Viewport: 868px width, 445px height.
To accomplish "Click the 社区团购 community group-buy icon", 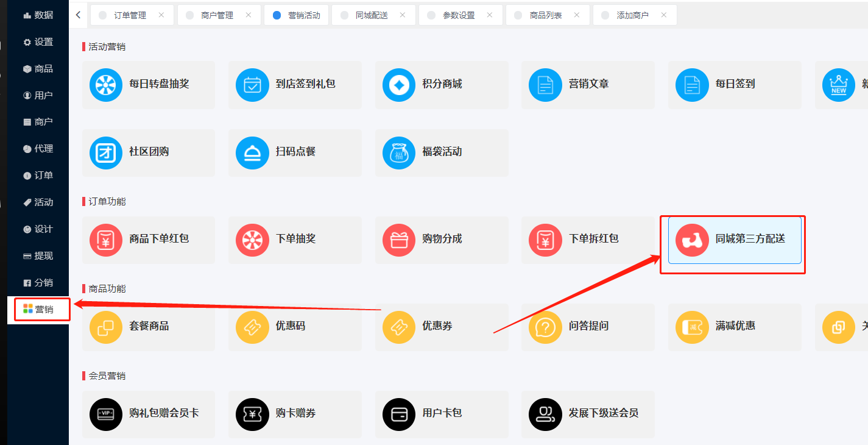I will pos(149,152).
